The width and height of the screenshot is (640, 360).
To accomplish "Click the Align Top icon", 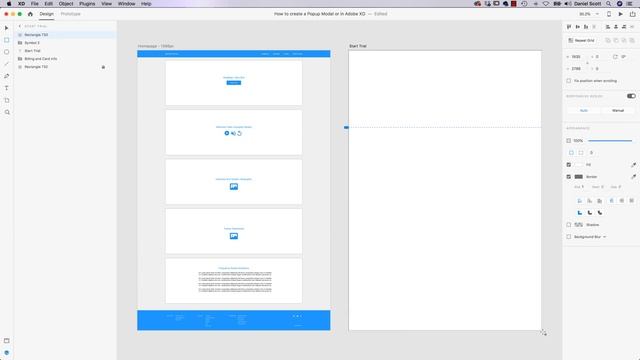I will (x=569, y=27).
